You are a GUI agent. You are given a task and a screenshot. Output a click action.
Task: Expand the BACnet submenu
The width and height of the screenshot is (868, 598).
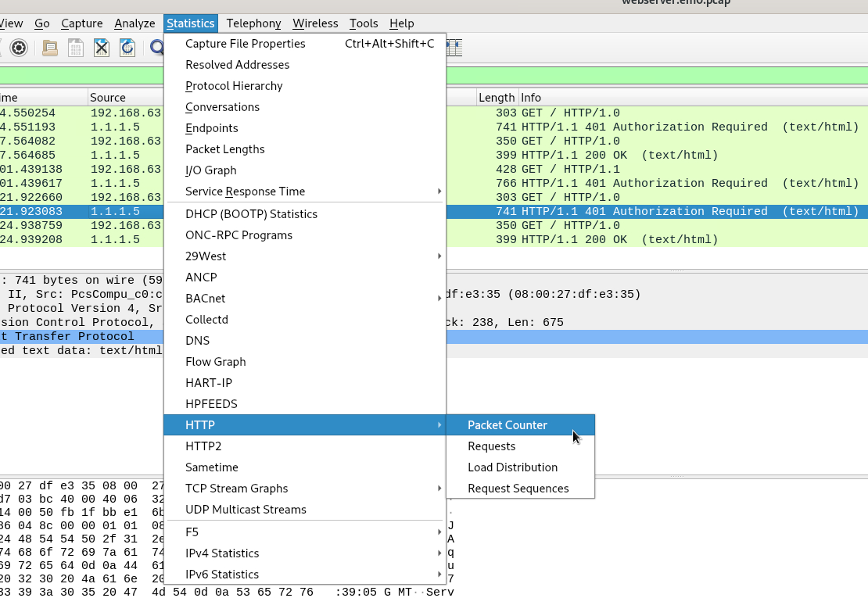pyautogui.click(x=206, y=299)
